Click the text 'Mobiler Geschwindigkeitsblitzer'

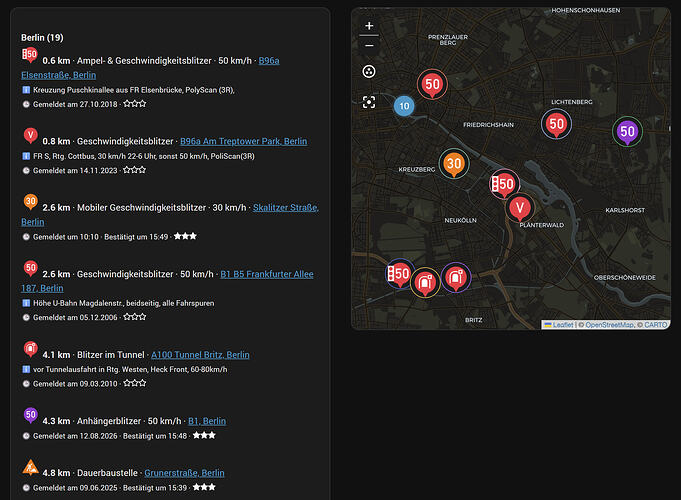tap(141, 208)
